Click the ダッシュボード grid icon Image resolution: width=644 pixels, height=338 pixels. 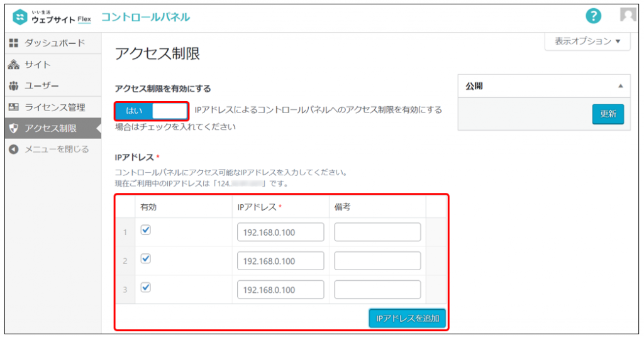pyautogui.click(x=14, y=43)
